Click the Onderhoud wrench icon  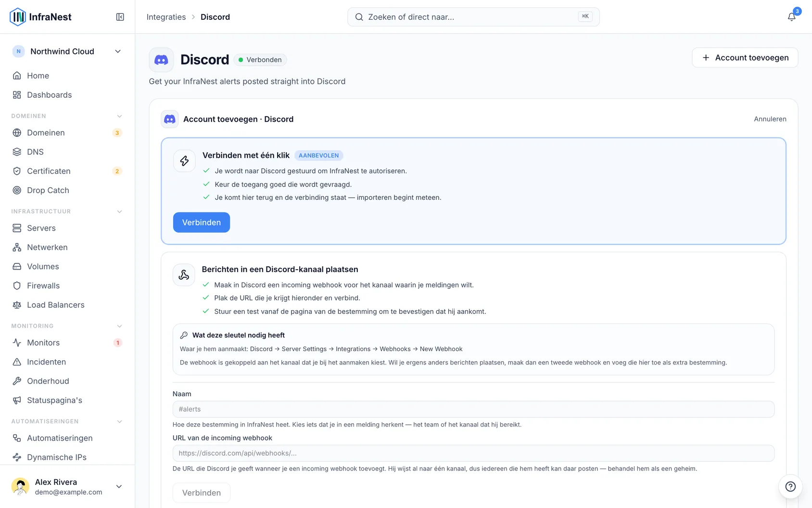(17, 381)
